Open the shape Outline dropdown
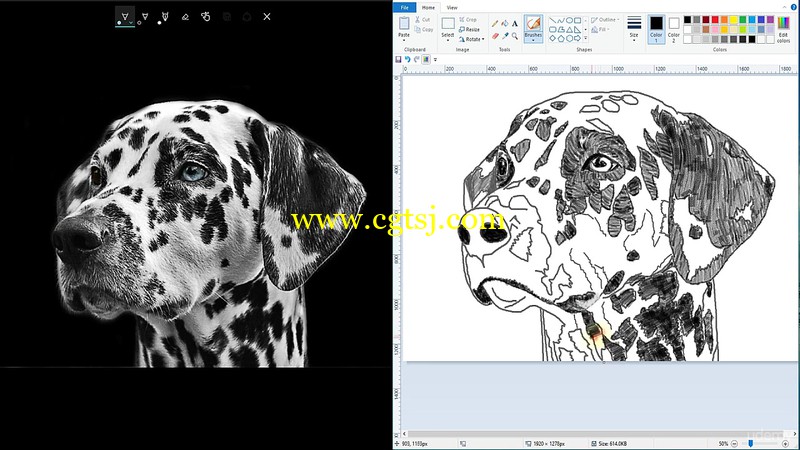This screenshot has width=800, height=450. pyautogui.click(x=605, y=20)
